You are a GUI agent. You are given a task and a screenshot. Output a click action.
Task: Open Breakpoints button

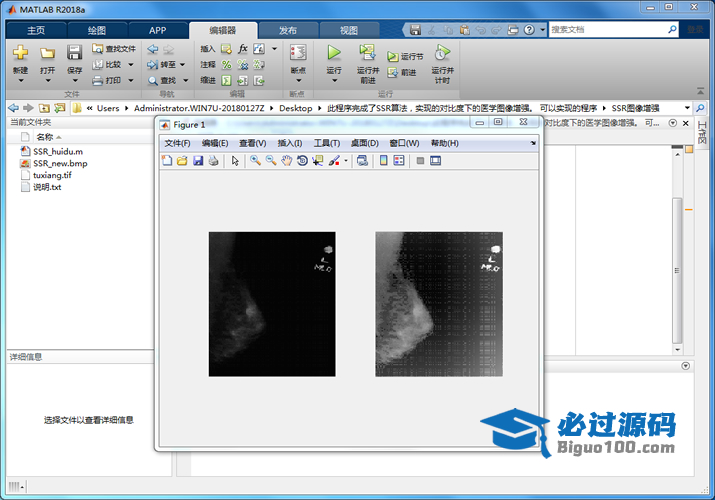tap(298, 52)
